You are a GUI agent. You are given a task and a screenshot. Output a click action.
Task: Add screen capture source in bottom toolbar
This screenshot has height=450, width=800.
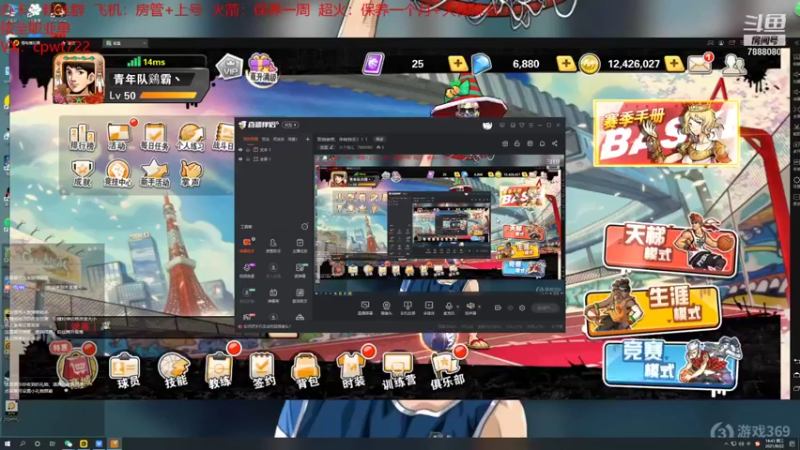(x=365, y=307)
